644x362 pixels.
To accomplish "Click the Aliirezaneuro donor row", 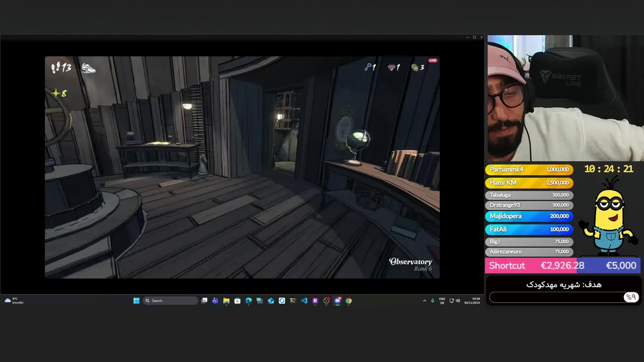I will pos(529,251).
